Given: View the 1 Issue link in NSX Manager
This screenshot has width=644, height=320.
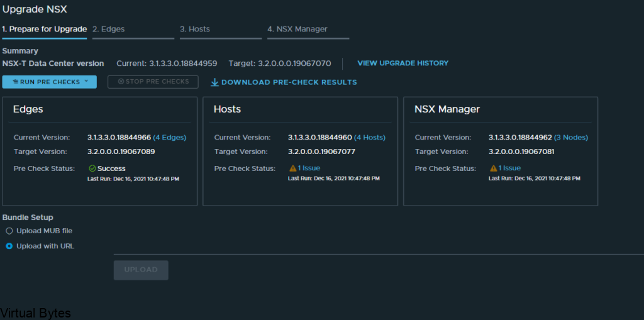Looking at the screenshot, I should [509, 168].
